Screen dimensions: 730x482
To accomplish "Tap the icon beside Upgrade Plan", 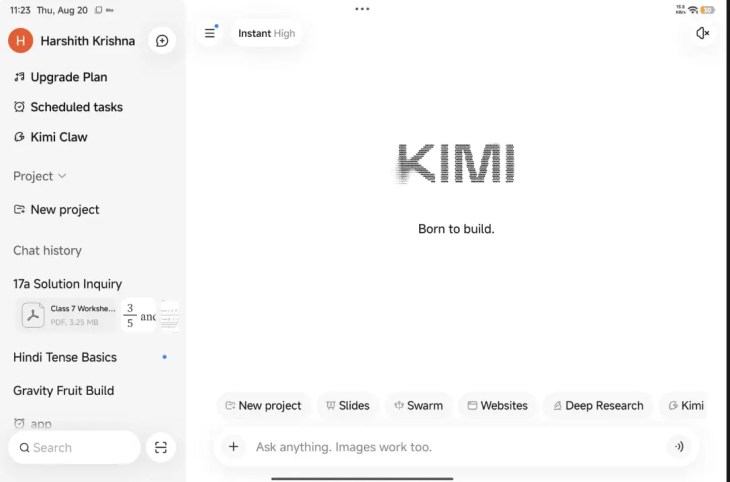I will pyautogui.click(x=19, y=77).
